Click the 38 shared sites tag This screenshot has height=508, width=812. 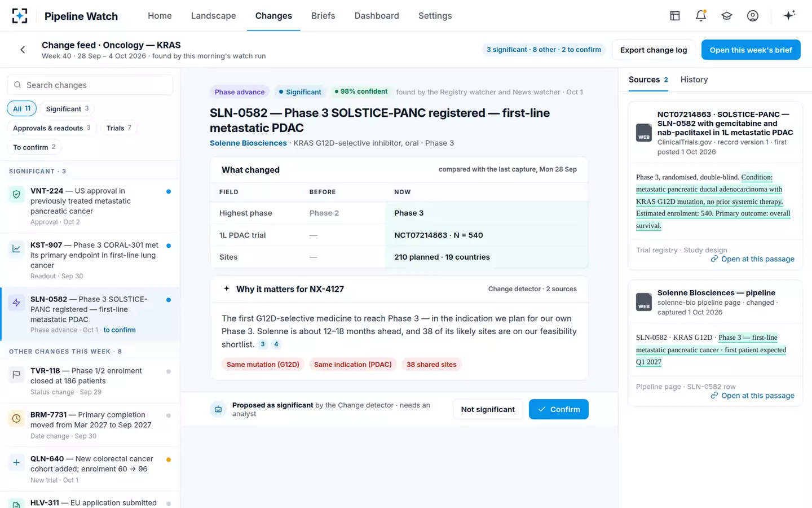[x=431, y=365]
